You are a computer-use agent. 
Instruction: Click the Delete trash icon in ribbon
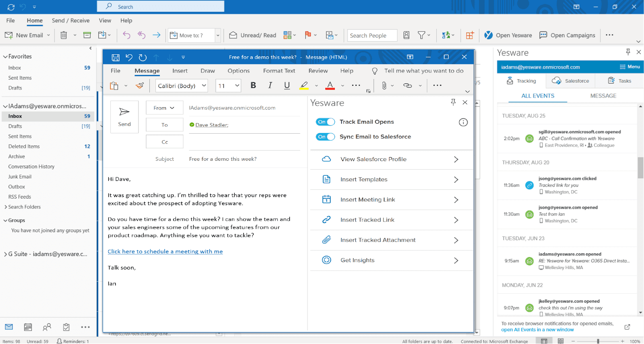point(64,35)
